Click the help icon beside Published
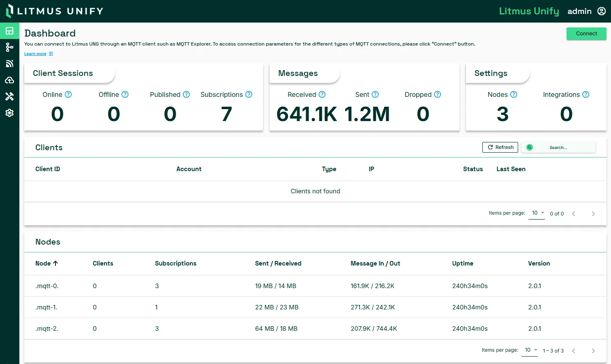 click(187, 94)
